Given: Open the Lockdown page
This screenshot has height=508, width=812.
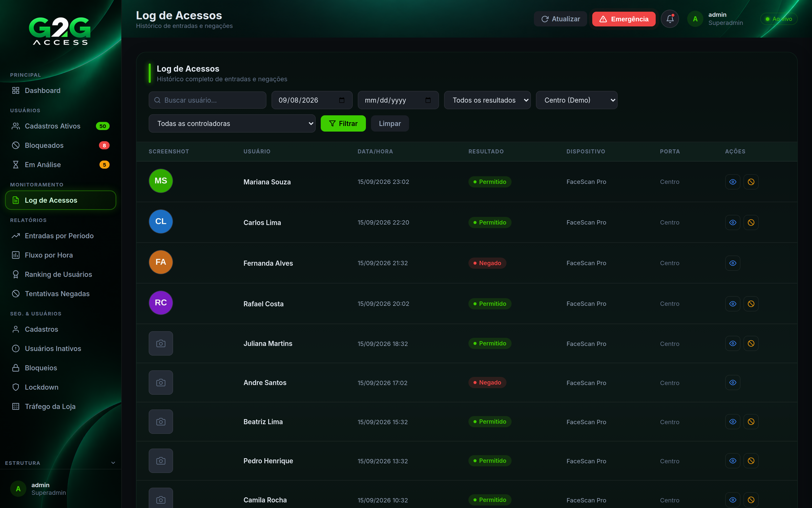Looking at the screenshot, I should pyautogui.click(x=60, y=387).
